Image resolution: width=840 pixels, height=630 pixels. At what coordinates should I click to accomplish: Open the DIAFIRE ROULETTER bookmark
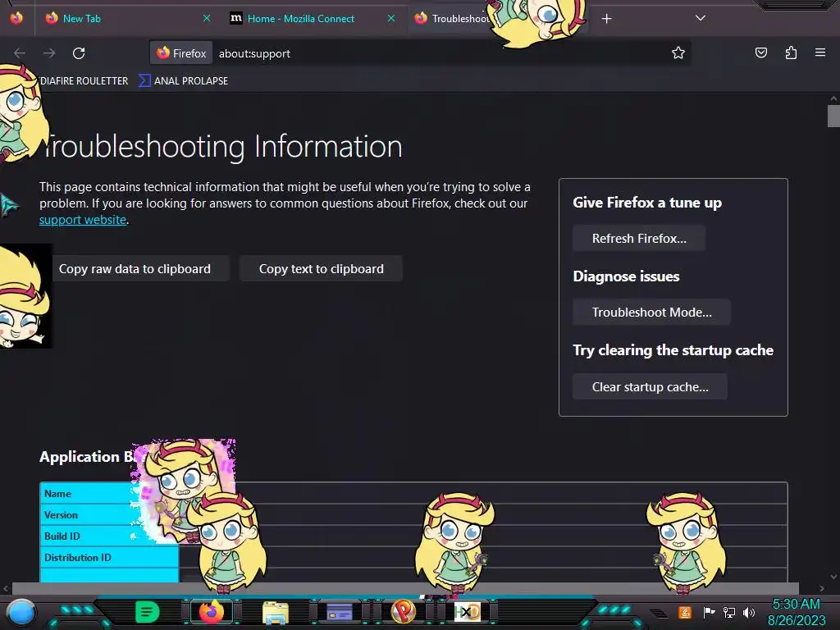coord(84,81)
